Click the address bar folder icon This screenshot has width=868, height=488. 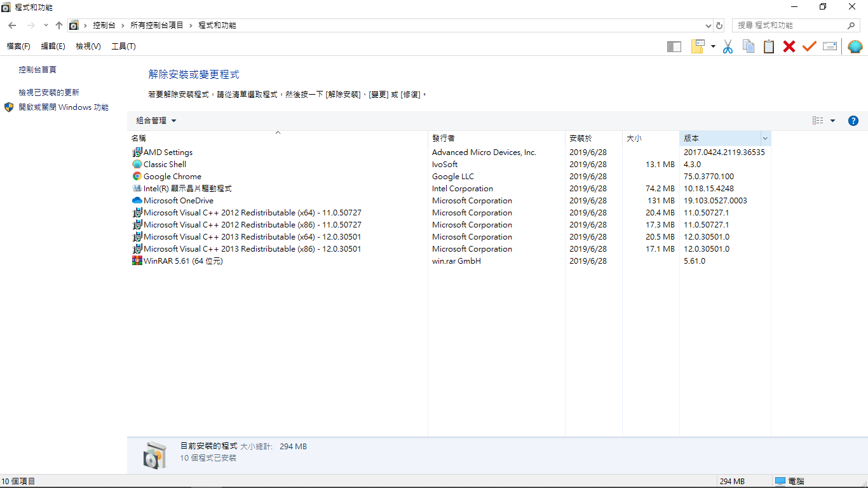pos(74,25)
